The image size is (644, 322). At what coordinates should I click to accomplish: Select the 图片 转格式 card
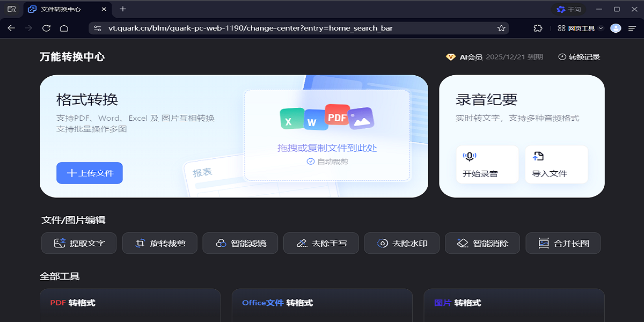(x=514, y=305)
